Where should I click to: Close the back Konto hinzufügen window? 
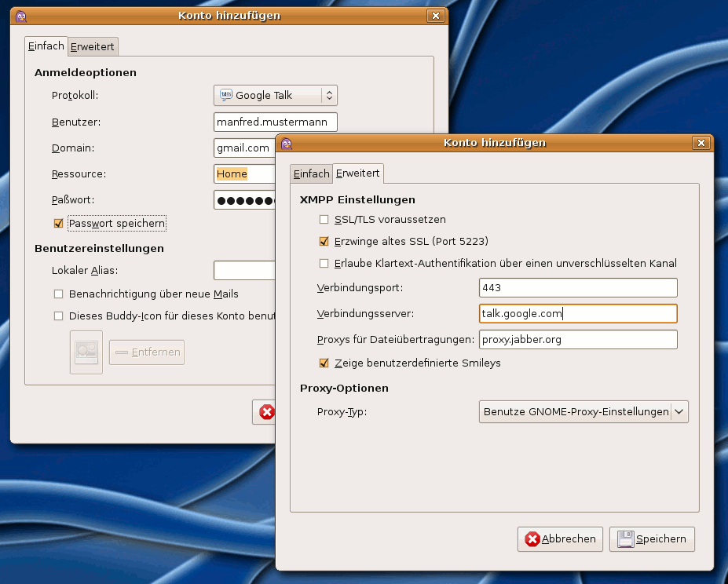tap(436, 16)
